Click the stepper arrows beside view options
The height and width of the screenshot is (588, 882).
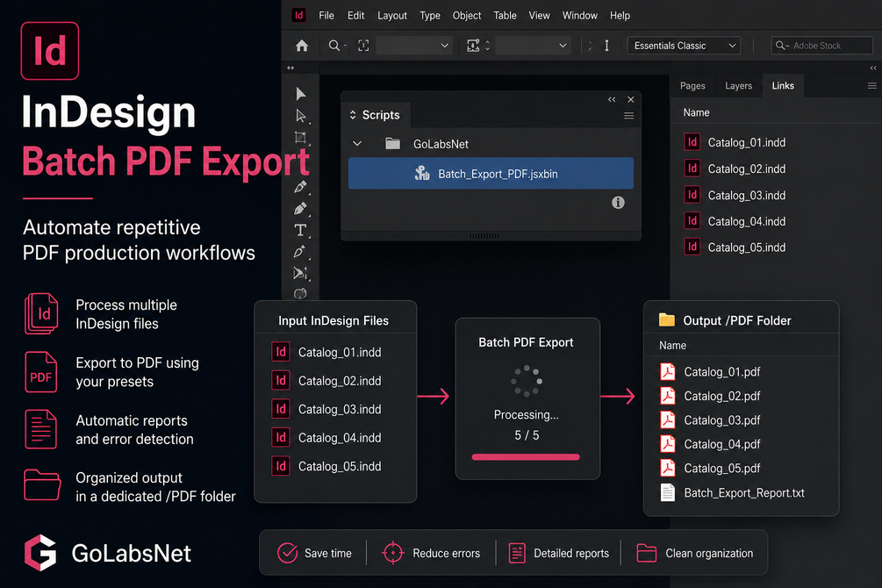pyautogui.click(x=487, y=46)
